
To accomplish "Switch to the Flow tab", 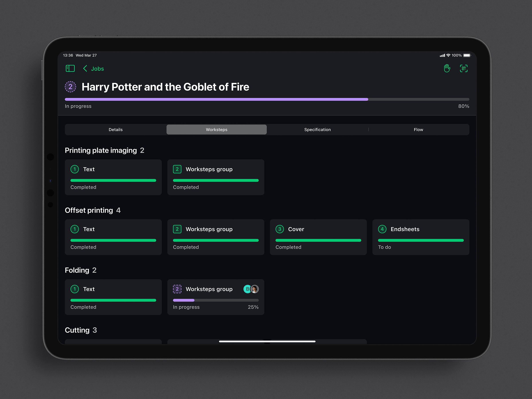I will pos(419,130).
